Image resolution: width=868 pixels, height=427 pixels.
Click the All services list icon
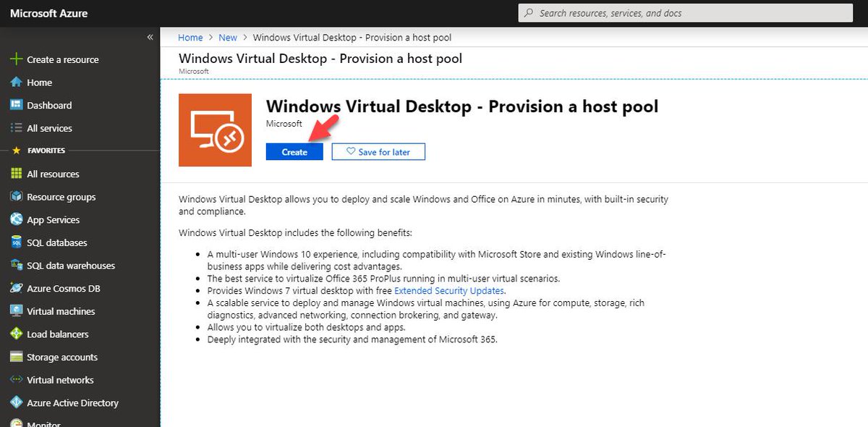(x=16, y=128)
